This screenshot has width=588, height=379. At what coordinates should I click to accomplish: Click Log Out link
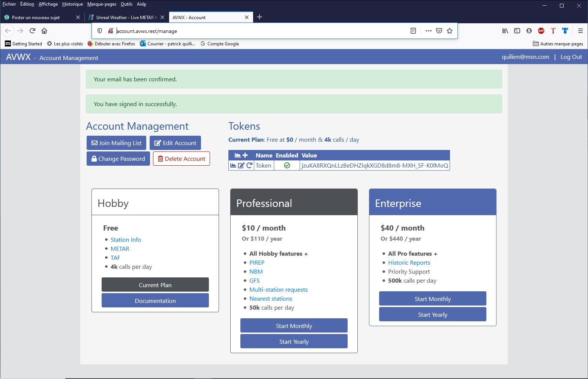coord(571,57)
